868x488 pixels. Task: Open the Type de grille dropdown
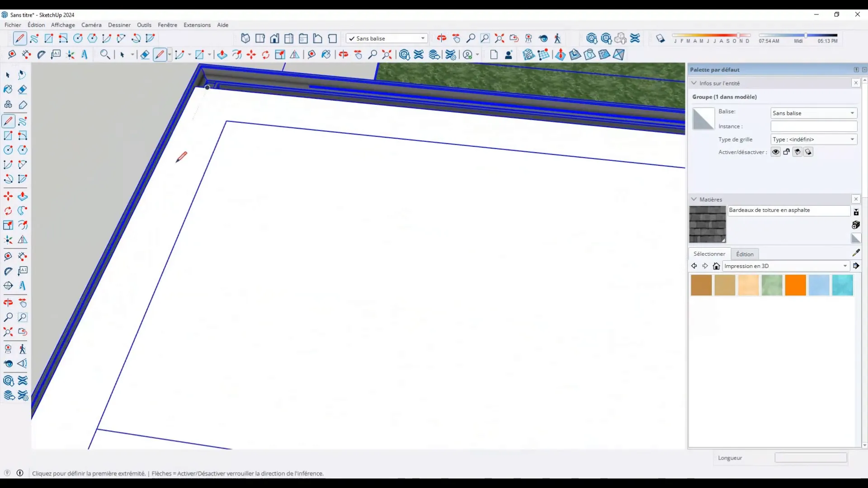814,139
